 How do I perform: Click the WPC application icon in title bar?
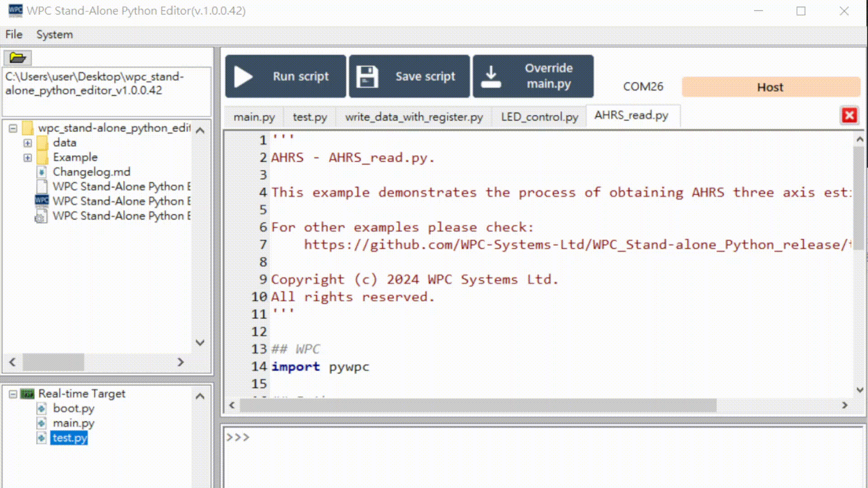pyautogui.click(x=15, y=10)
